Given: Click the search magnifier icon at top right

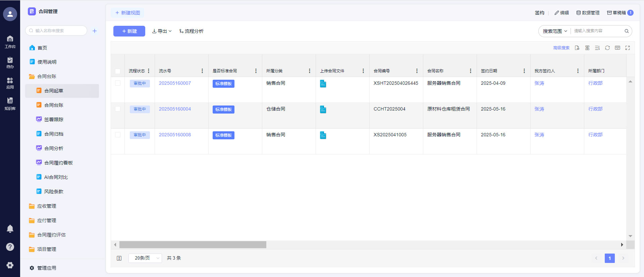Looking at the screenshot, I should [626, 31].
